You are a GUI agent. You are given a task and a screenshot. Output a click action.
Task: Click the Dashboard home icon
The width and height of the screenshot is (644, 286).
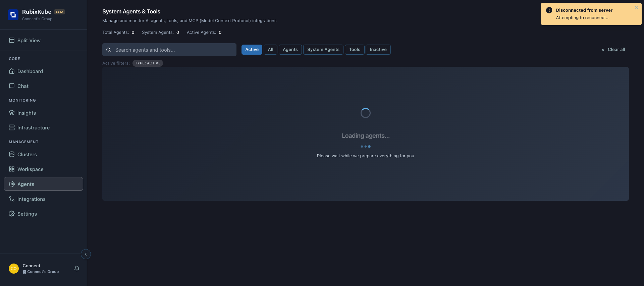[12, 71]
